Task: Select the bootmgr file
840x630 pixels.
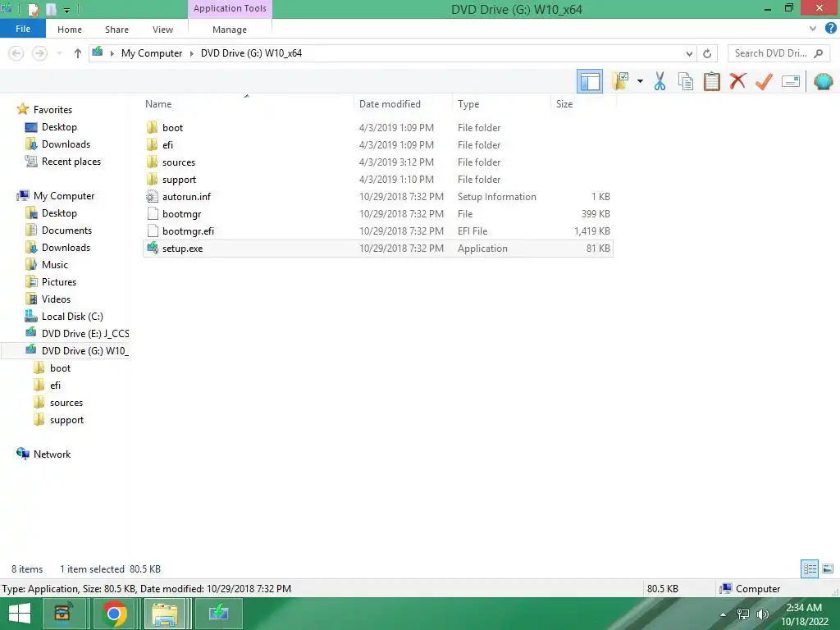Action: pos(377,214)
